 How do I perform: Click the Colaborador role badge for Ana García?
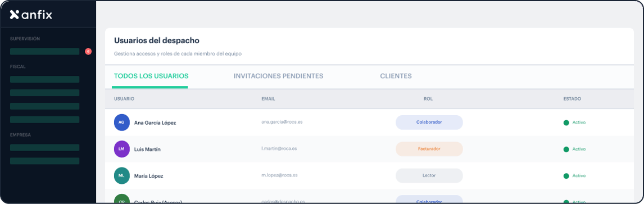coord(429,123)
